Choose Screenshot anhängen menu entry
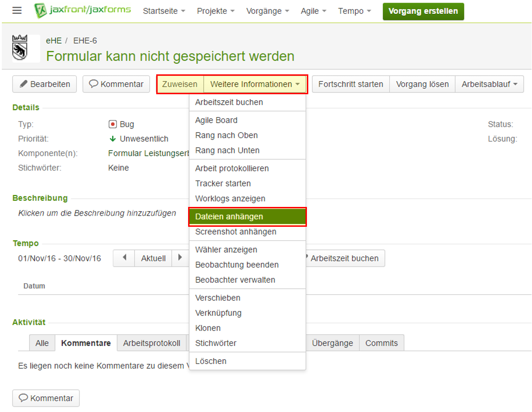532x412 pixels. (x=236, y=232)
